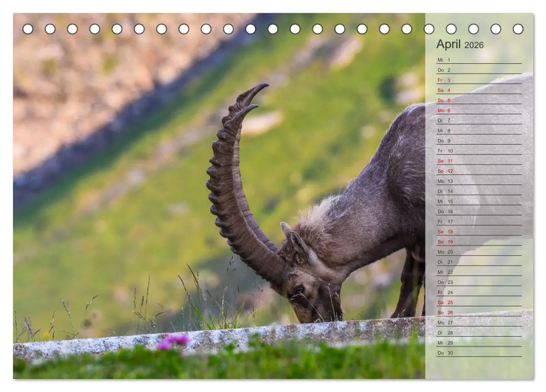The width and height of the screenshot is (546, 392).
Task: Select the So 12 Sunday row
Action: (479, 171)
